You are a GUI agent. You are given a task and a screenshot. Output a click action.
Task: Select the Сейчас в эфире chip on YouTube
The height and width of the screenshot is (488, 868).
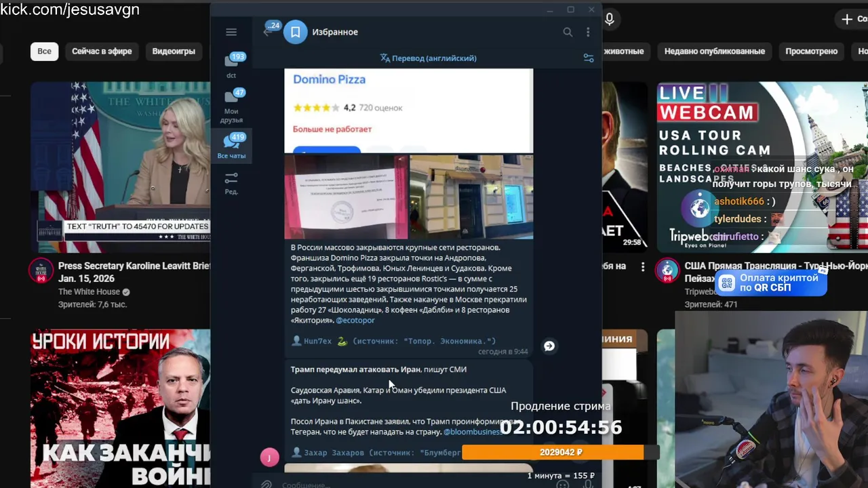(x=102, y=51)
